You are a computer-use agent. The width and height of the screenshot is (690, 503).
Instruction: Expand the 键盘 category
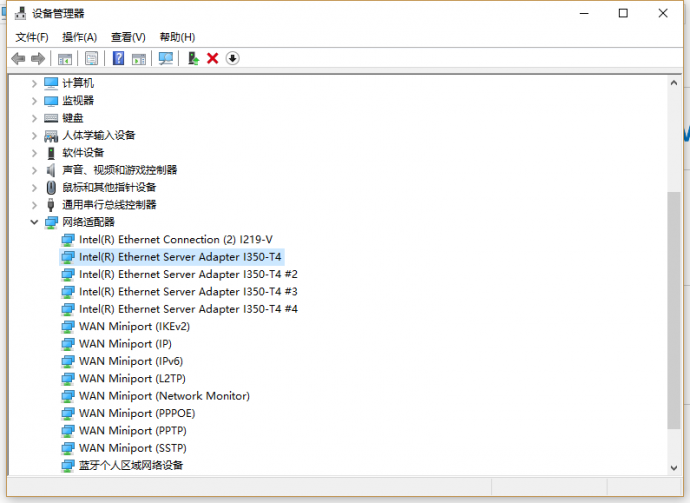(x=35, y=118)
